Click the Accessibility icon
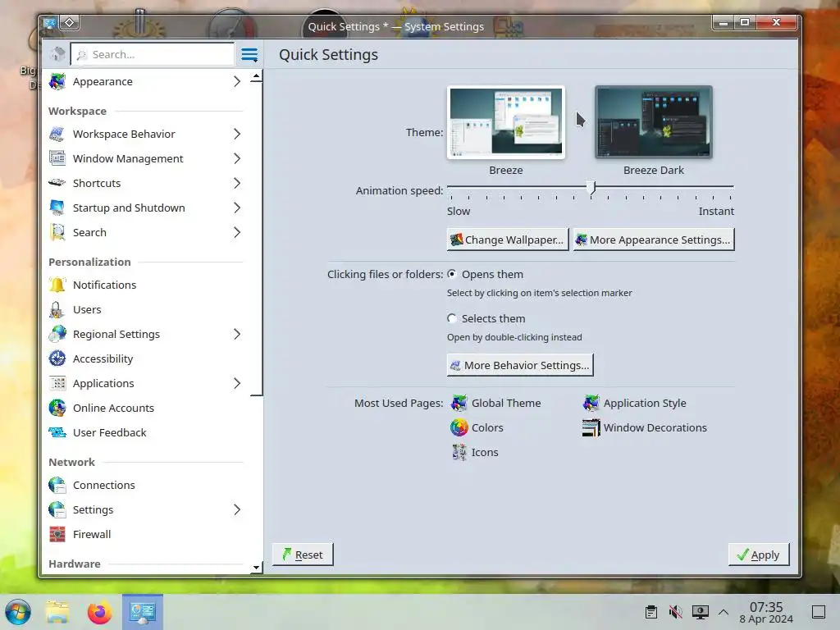Viewport: 840px width, 630px height. [x=57, y=359]
